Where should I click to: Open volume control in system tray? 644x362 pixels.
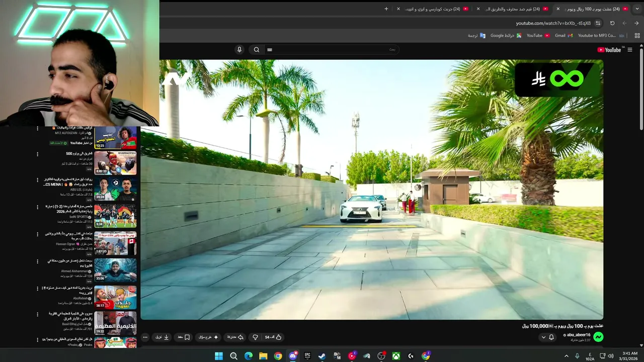click(611, 356)
